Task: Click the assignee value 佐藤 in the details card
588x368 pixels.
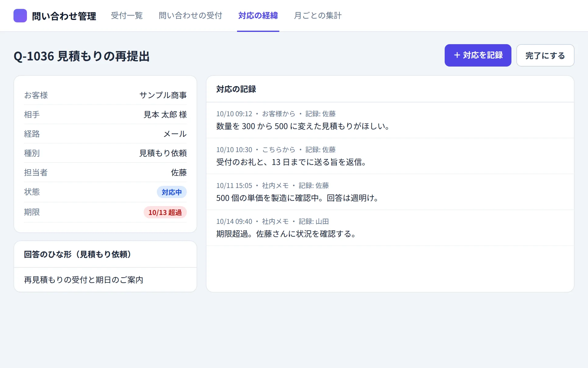Action: pyautogui.click(x=179, y=173)
